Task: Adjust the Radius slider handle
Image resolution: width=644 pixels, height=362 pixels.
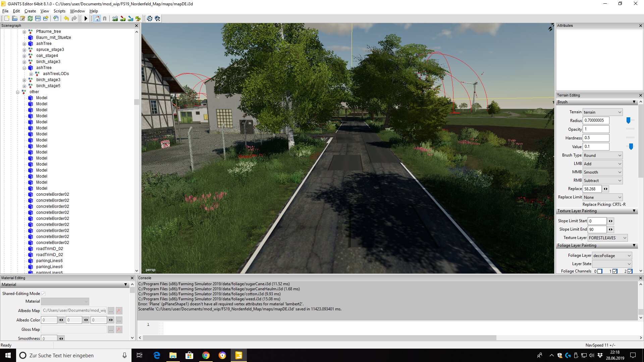Action: [628, 120]
